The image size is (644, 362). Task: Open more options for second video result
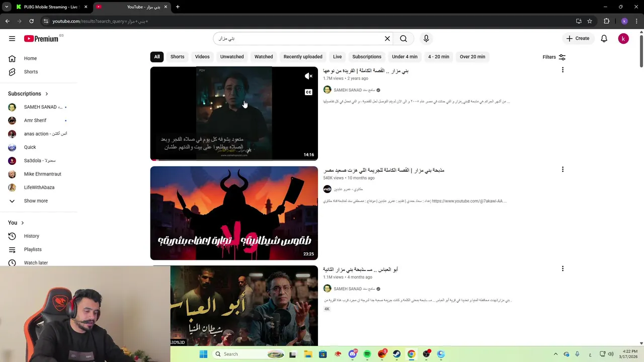pyautogui.click(x=562, y=169)
